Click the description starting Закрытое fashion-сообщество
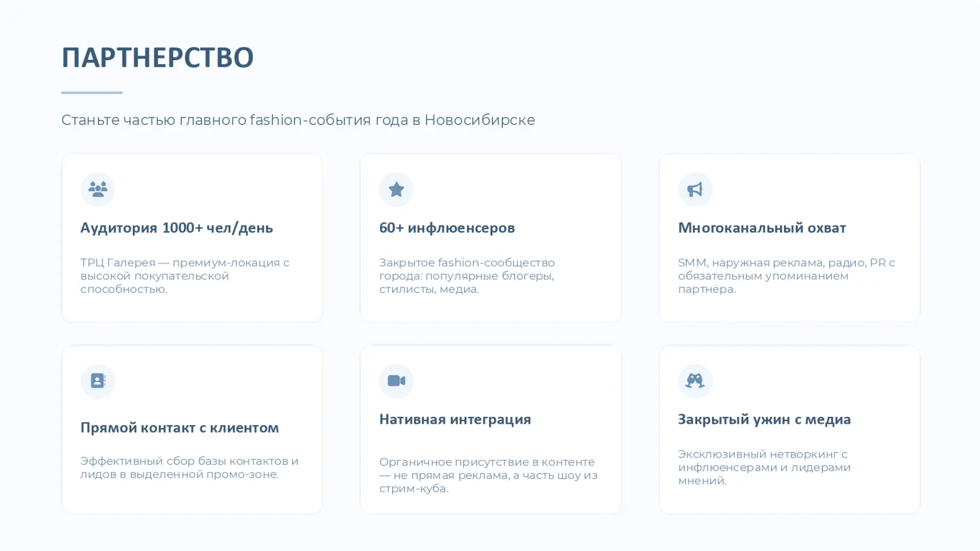Image resolution: width=980 pixels, height=551 pixels. click(467, 275)
